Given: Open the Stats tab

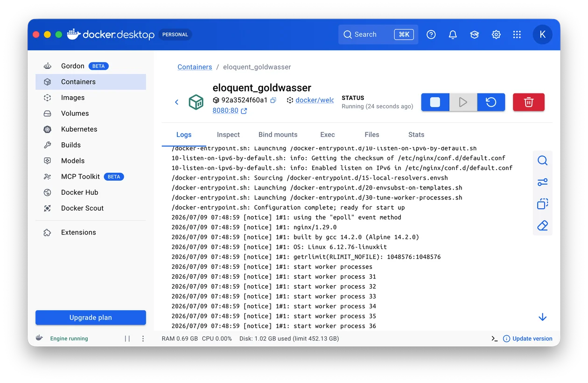Looking at the screenshot, I should click(416, 135).
